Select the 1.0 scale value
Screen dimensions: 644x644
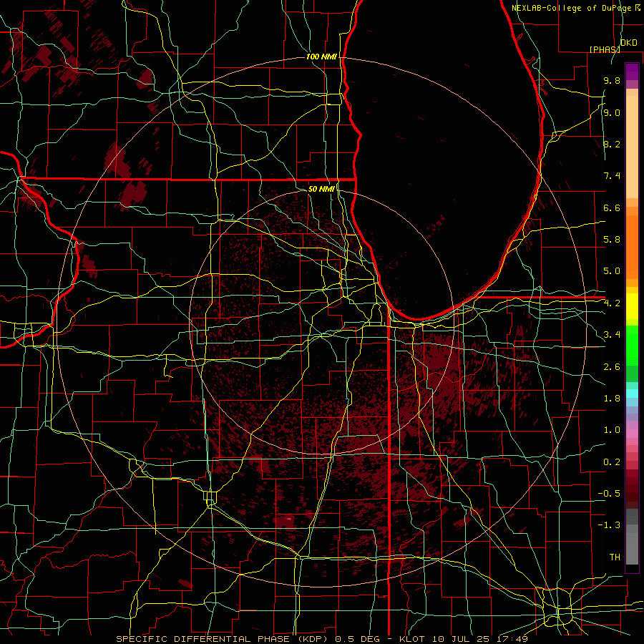[612, 430]
